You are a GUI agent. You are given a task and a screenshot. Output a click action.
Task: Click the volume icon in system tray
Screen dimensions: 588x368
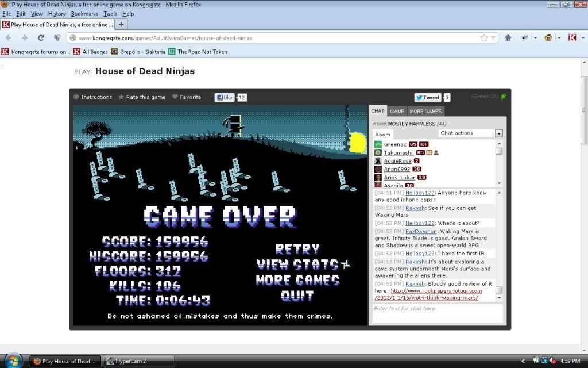(552, 361)
